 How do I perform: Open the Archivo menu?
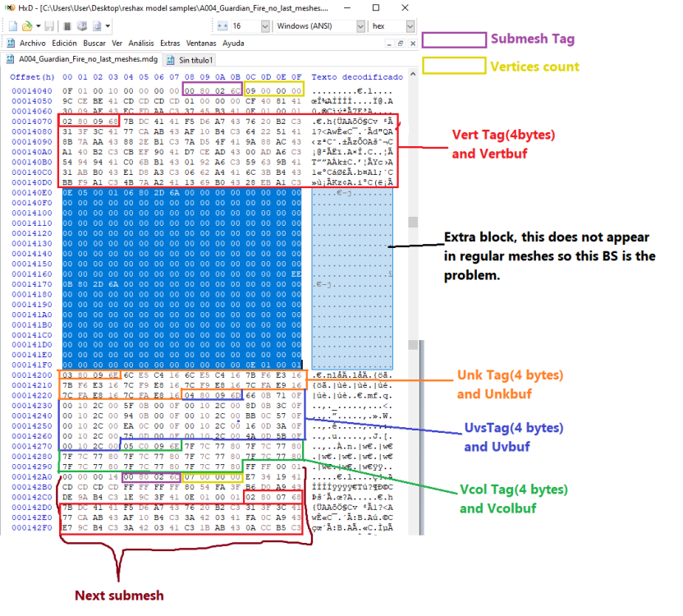[32, 43]
